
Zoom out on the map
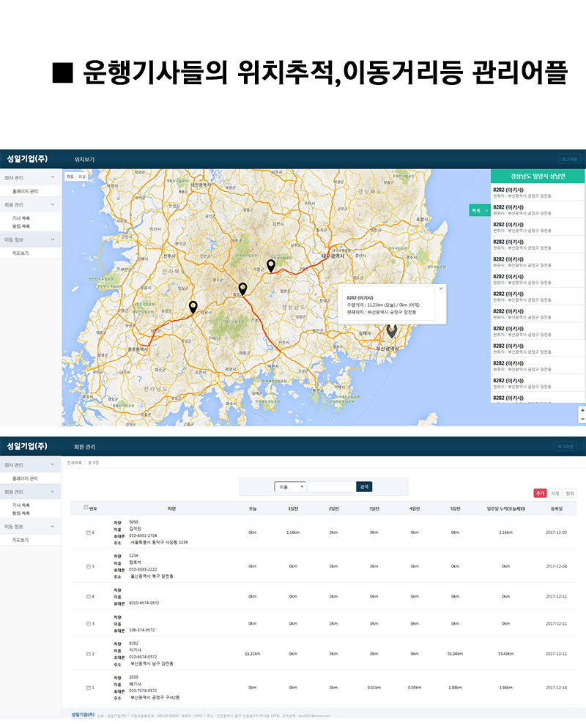tap(582, 420)
